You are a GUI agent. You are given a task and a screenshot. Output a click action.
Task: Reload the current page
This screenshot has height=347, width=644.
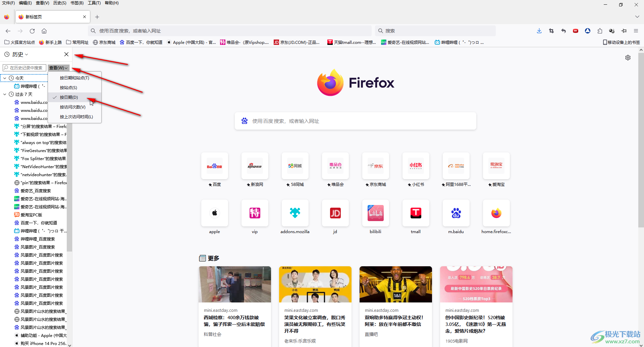pos(32,31)
